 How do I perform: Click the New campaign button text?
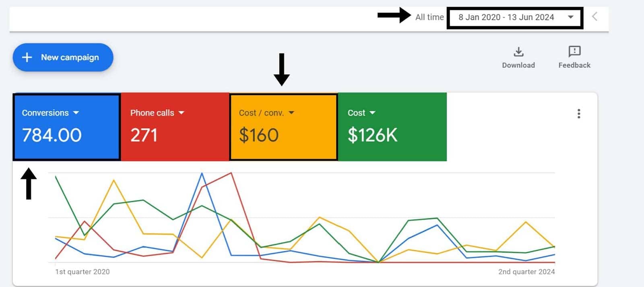(x=70, y=57)
